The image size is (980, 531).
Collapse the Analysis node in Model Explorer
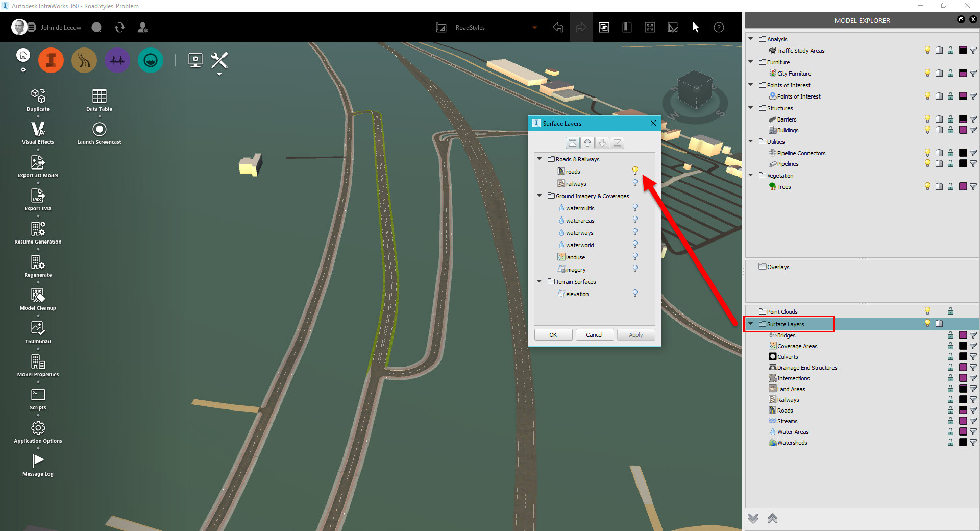pyautogui.click(x=751, y=39)
